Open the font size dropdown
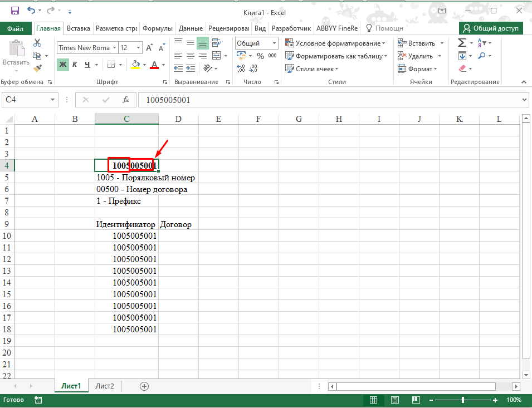This screenshot has width=532, height=408. pos(138,48)
